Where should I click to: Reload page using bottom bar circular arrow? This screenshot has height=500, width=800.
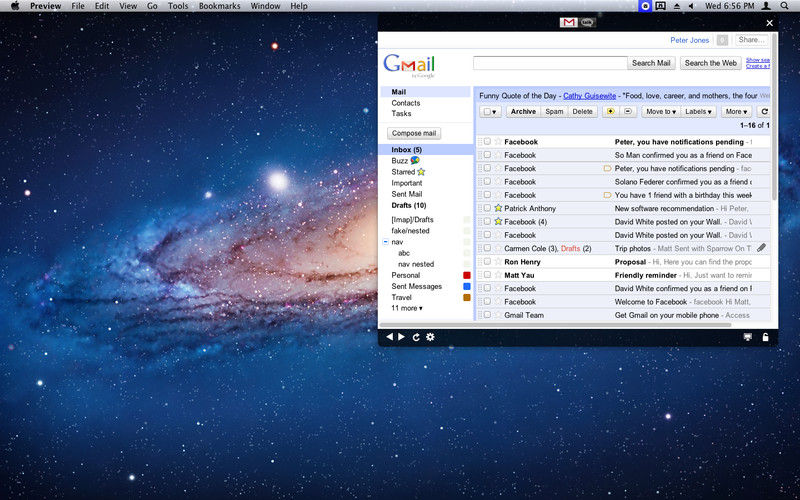[416, 337]
